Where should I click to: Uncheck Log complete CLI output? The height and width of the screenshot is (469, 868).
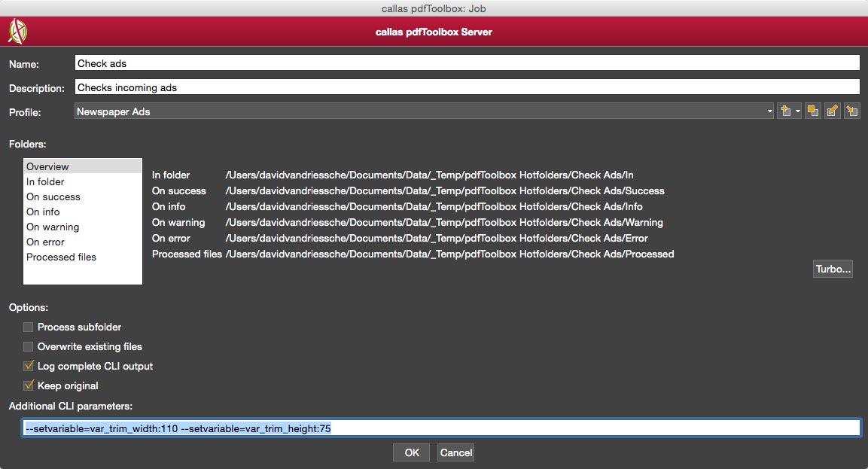pos(29,366)
